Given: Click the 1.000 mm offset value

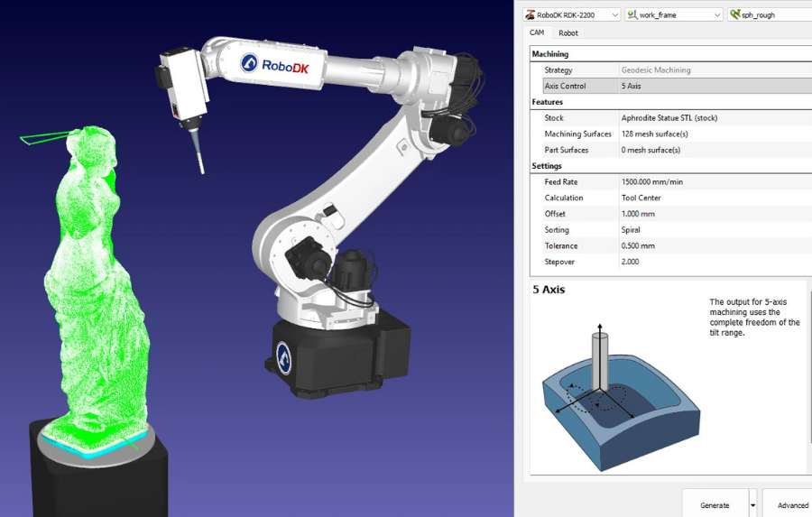Looking at the screenshot, I should 638,214.
